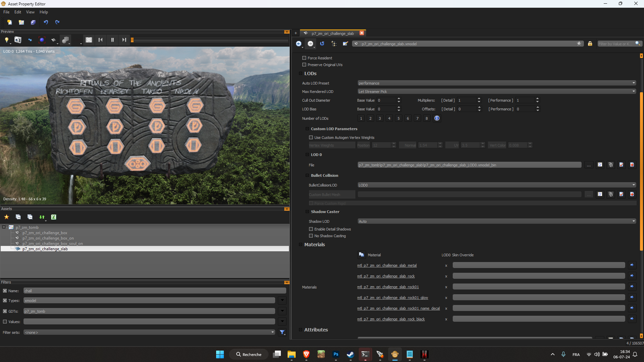Image resolution: width=644 pixels, height=362 pixels.
Task: Collapse the p7_zm_tomb tree node
Action: tap(4, 227)
